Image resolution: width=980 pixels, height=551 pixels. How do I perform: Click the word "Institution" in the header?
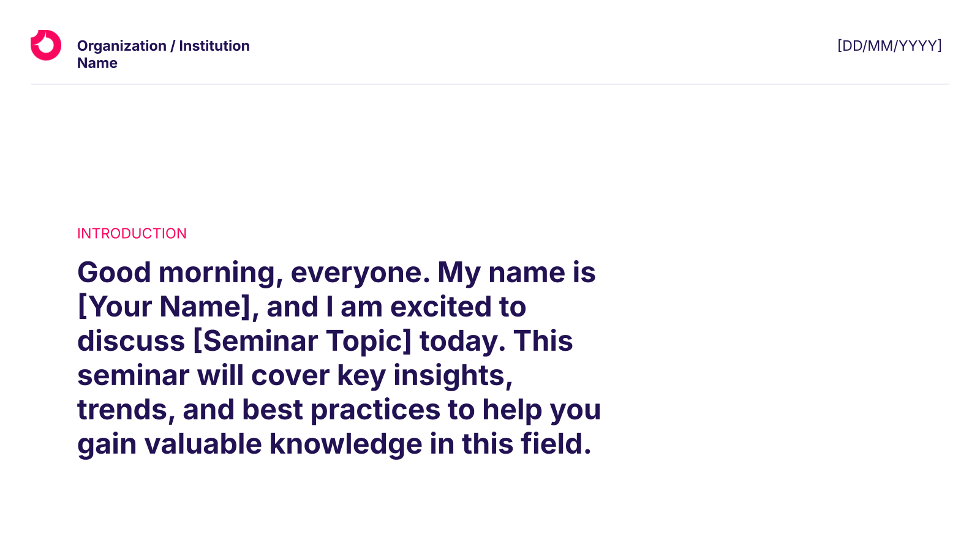tap(214, 46)
